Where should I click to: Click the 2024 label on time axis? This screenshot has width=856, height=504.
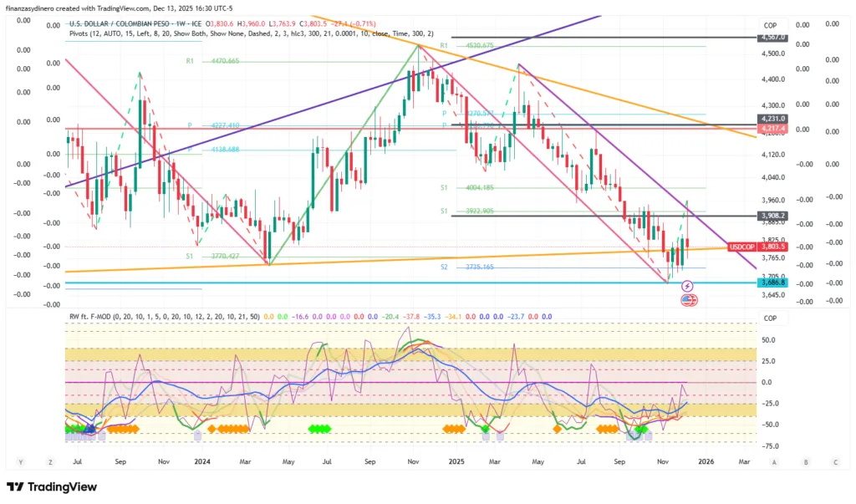coord(201,461)
